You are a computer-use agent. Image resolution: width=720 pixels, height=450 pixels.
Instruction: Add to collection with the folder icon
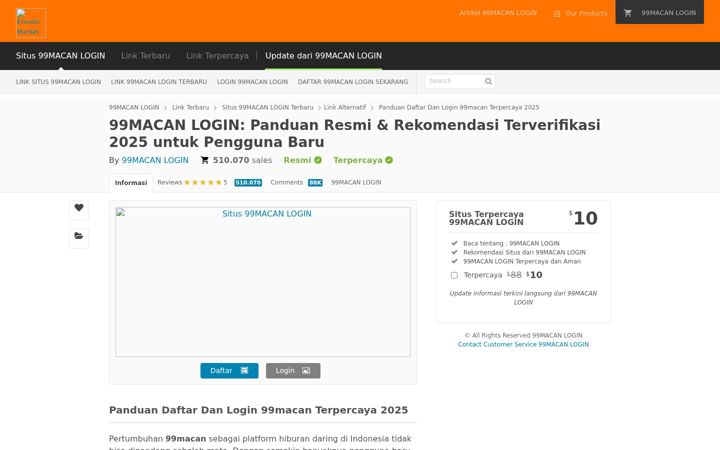pyautogui.click(x=79, y=236)
